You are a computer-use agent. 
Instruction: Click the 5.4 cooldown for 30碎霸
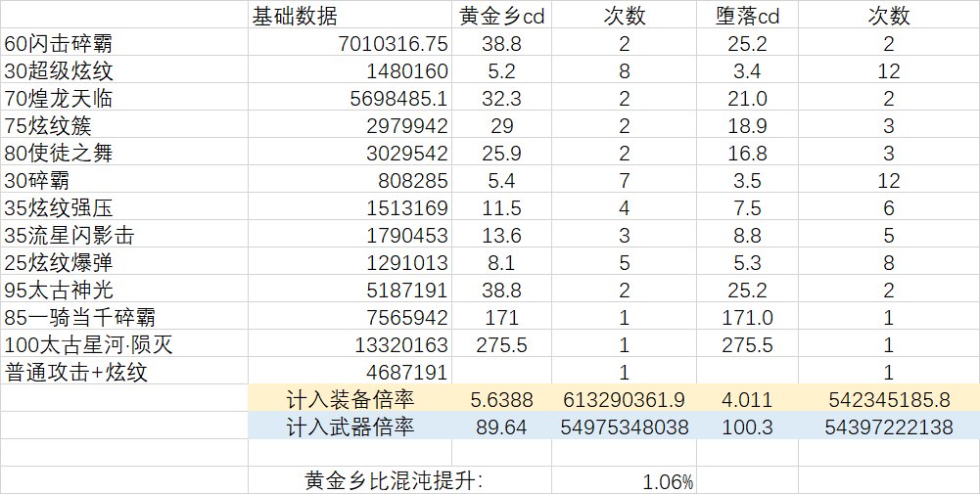501,180
